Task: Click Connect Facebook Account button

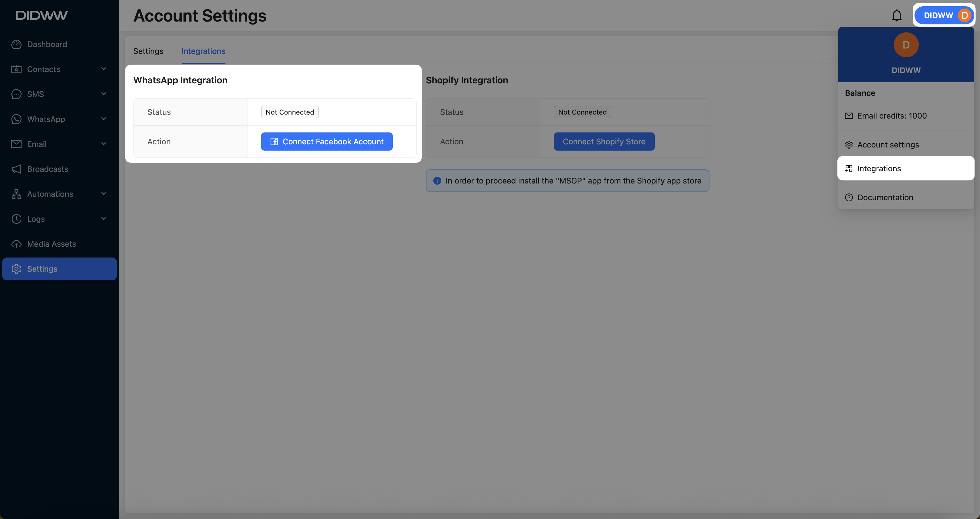Action: point(327,142)
